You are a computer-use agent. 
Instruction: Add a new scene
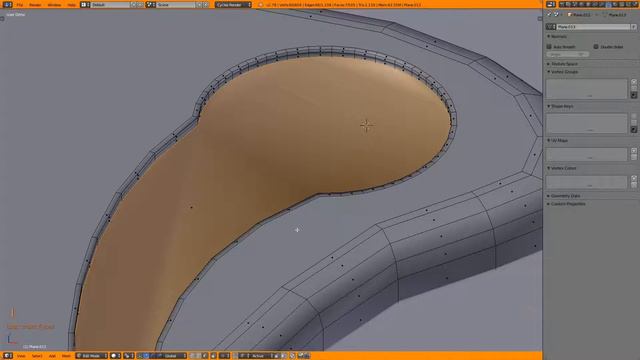pos(199,4)
